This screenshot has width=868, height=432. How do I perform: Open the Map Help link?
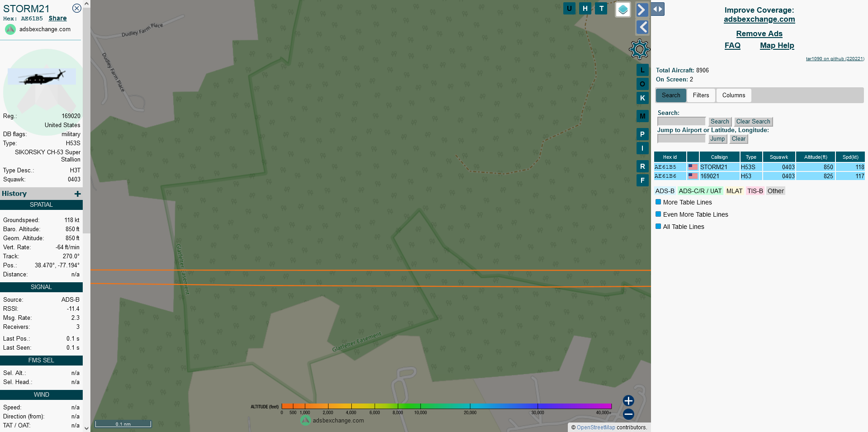[x=777, y=46]
